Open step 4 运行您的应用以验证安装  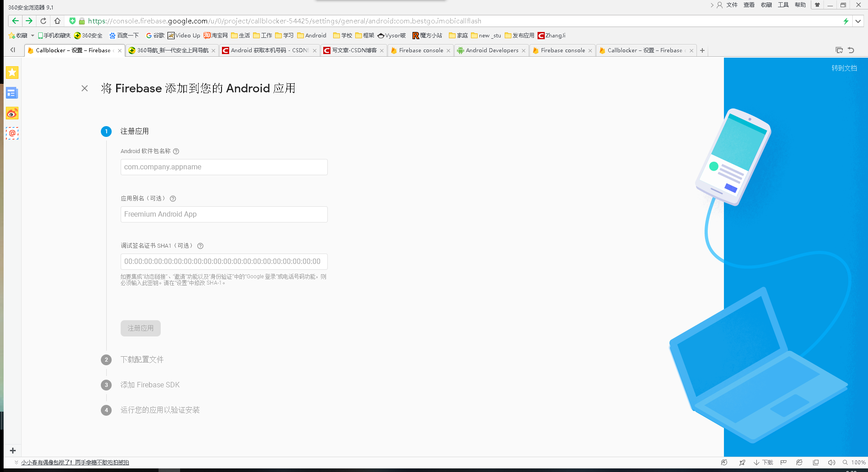tap(160, 410)
